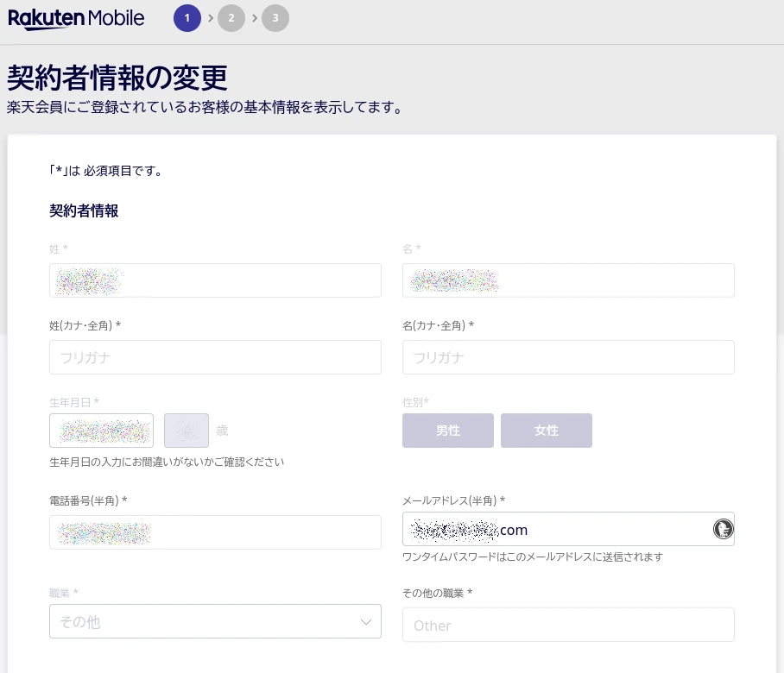The image size is (784, 673).
Task: Focus the その他の職業 Other input field
Action: point(568,625)
